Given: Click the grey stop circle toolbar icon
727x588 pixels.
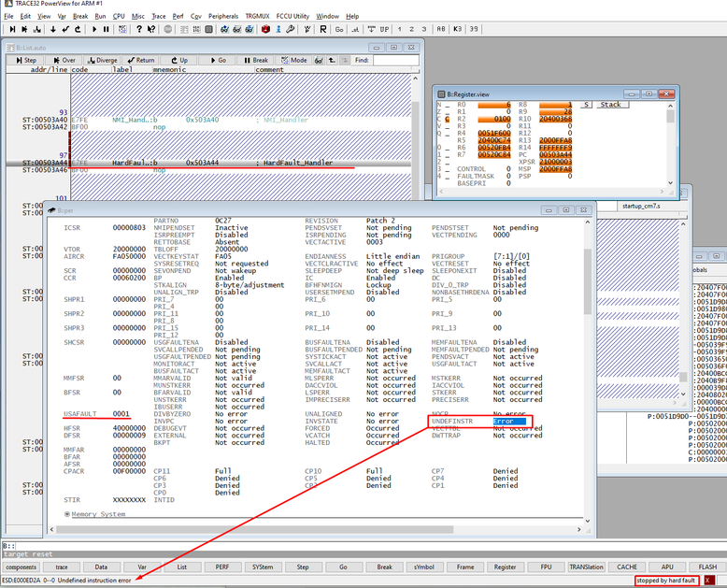Looking at the screenshot, I should click(x=168, y=29).
